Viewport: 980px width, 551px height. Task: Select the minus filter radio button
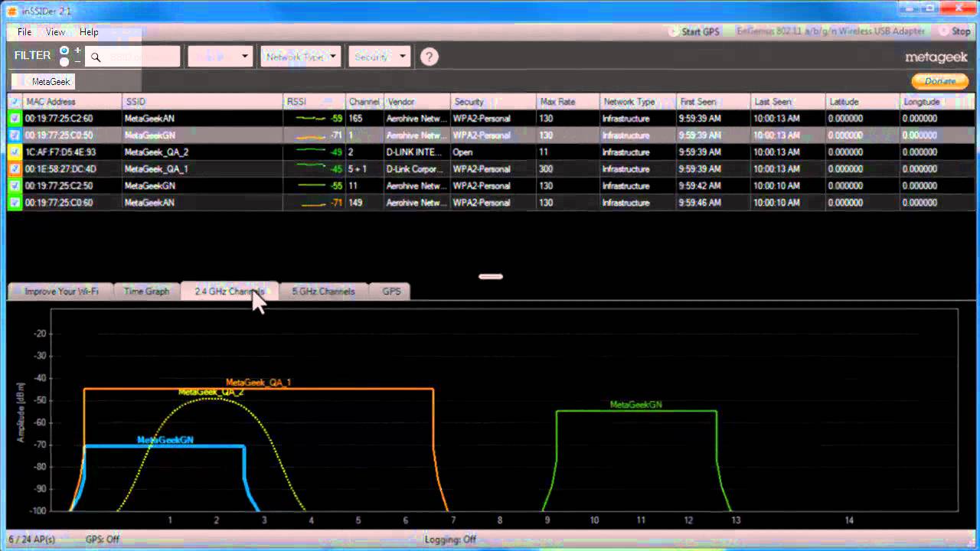pos(64,61)
